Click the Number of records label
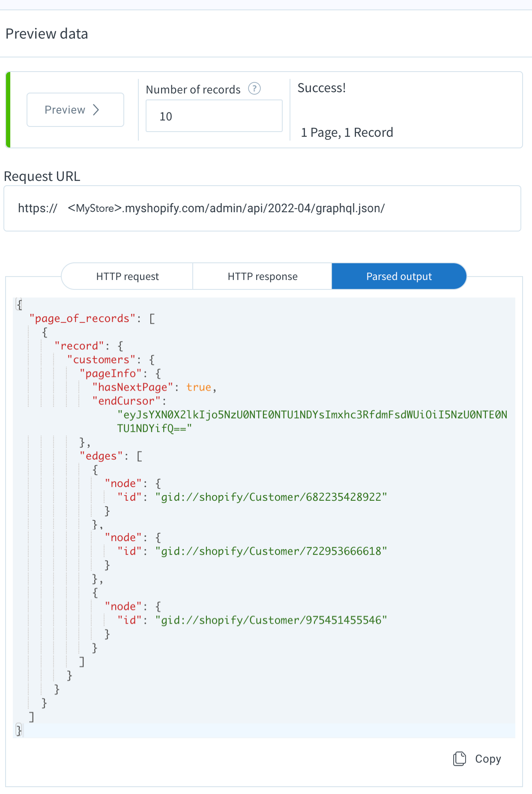Image resolution: width=532 pixels, height=794 pixels. [193, 89]
